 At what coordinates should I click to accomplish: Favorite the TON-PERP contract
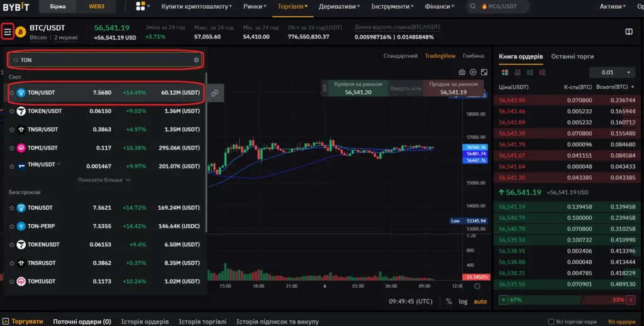12,226
